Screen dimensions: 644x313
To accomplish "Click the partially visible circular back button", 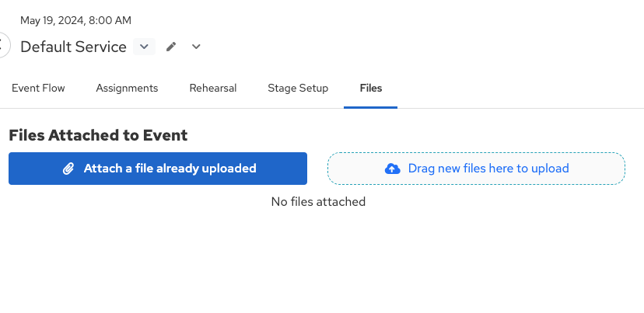I will pyautogui.click(x=3, y=45).
